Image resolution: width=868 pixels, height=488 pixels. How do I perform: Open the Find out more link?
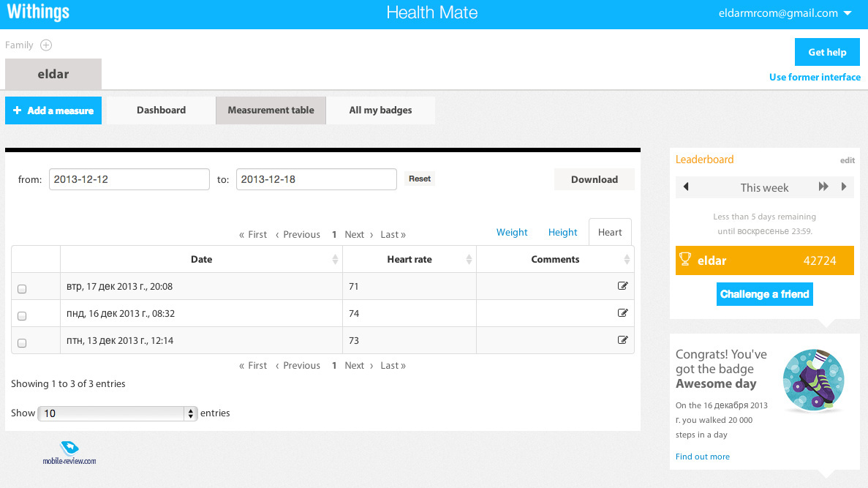(703, 457)
